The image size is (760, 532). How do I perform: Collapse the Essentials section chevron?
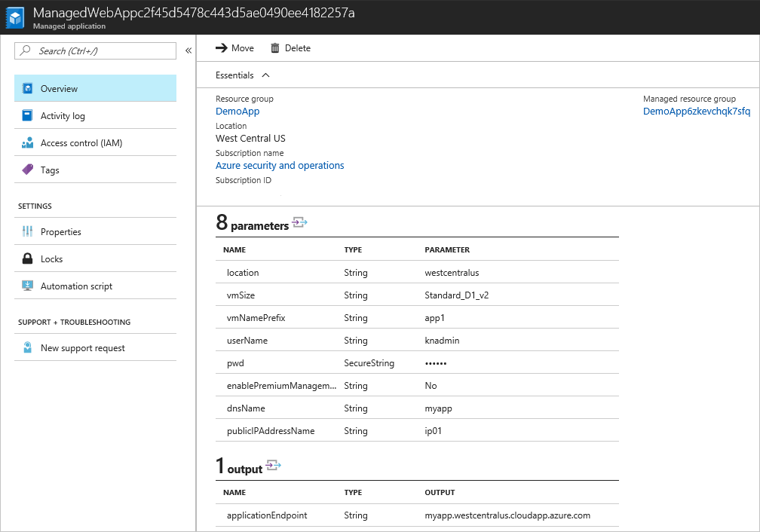point(265,75)
